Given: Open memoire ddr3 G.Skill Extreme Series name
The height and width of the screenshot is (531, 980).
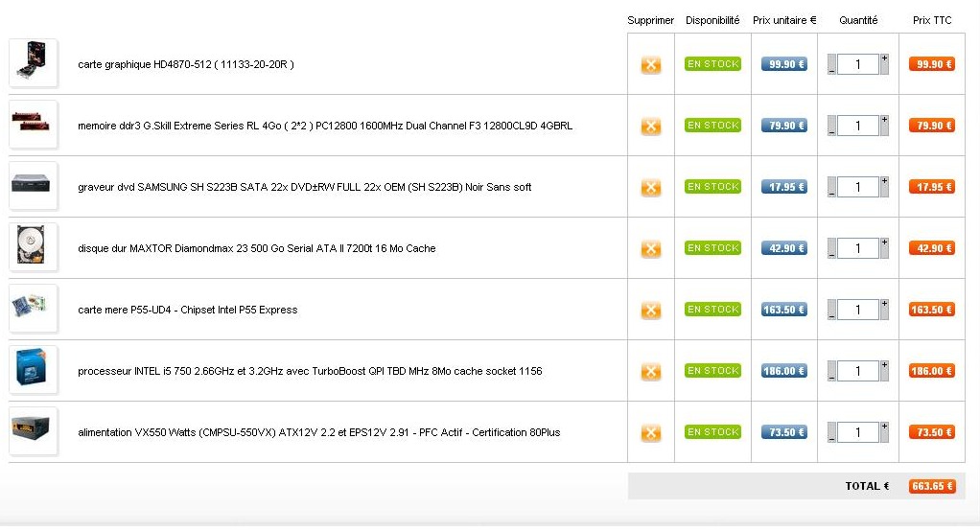Looking at the screenshot, I should tap(325, 126).
